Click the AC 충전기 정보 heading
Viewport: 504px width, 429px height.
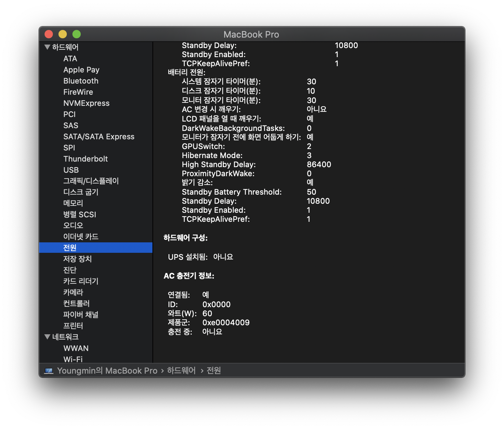[189, 276]
